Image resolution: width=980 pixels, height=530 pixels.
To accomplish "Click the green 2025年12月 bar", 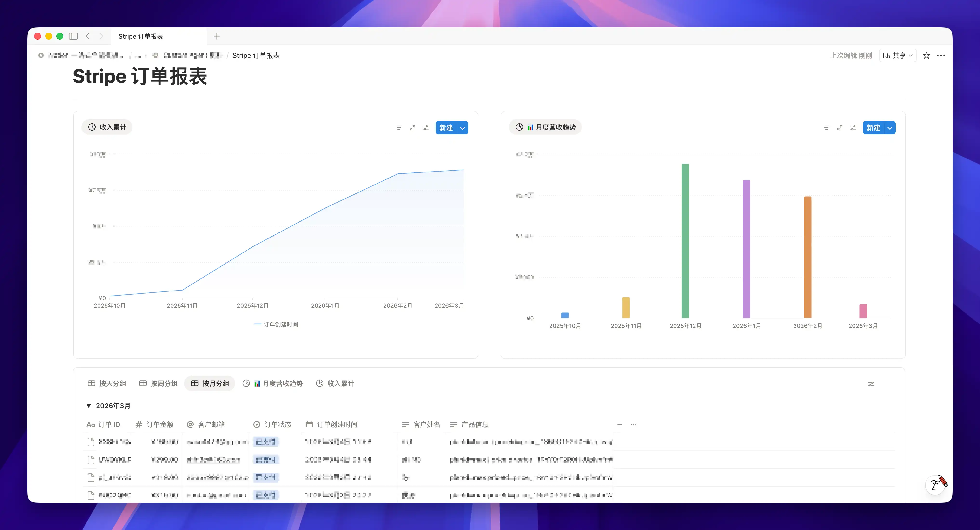I will pyautogui.click(x=685, y=240).
